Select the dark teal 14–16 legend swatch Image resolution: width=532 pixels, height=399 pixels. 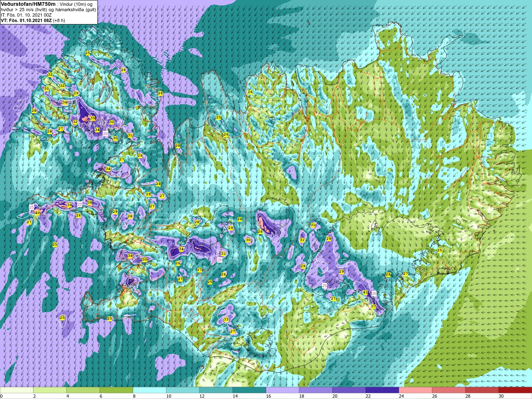coord(249,390)
